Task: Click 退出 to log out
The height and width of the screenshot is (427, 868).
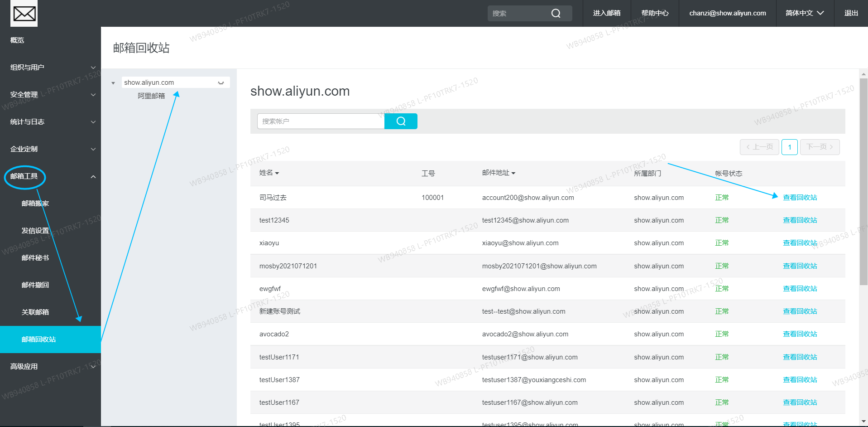Action: (851, 13)
